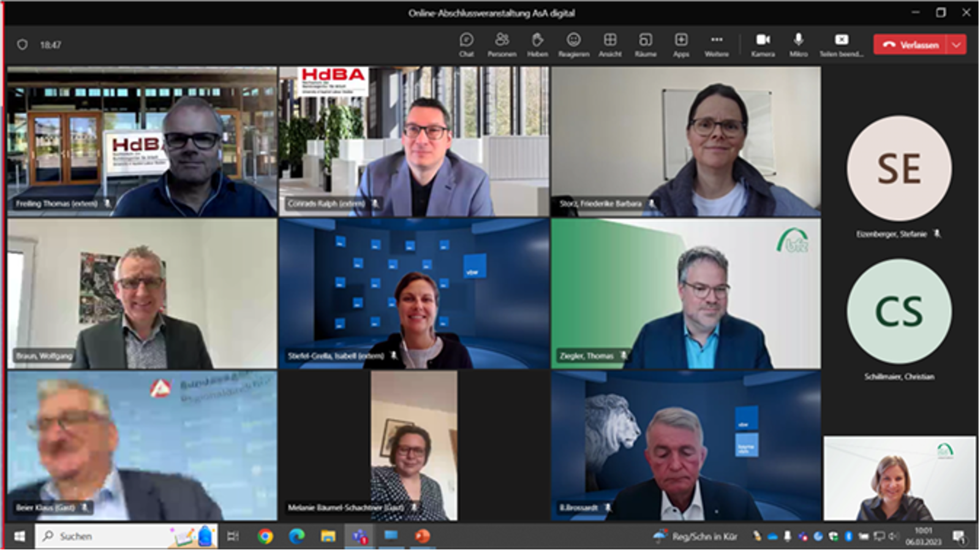Open the notification center icon
Viewport: 980px width, 551px height.
point(959,537)
